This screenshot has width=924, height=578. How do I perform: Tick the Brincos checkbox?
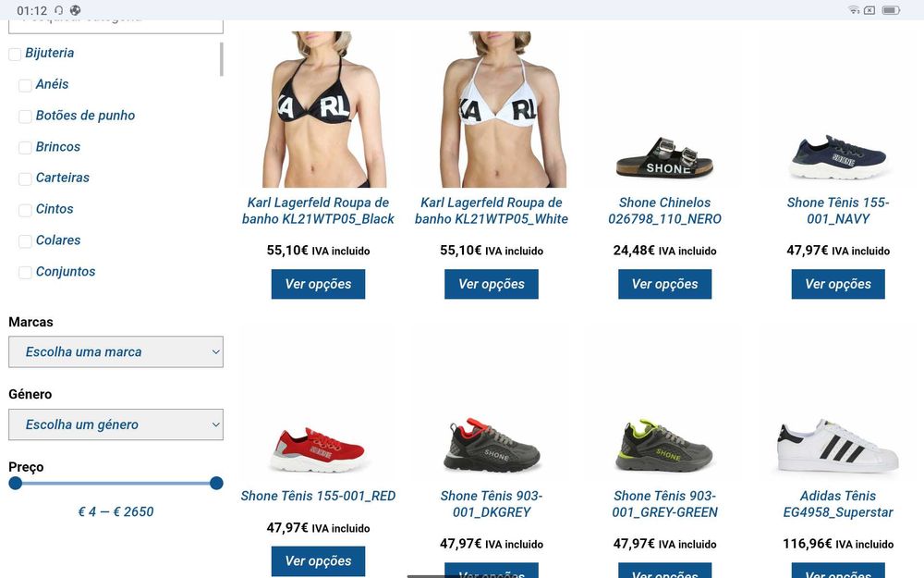(x=25, y=147)
